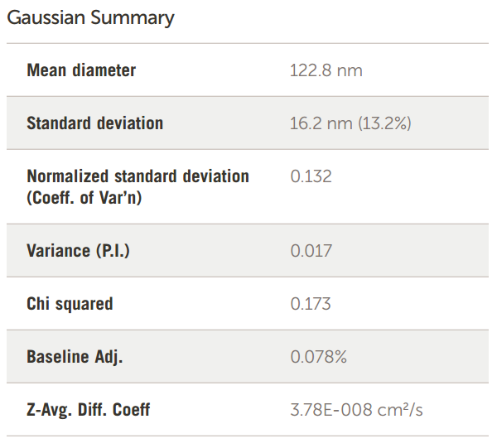Click the 0.078% baseline value
Screen dimensions: 497x448
click(x=318, y=357)
